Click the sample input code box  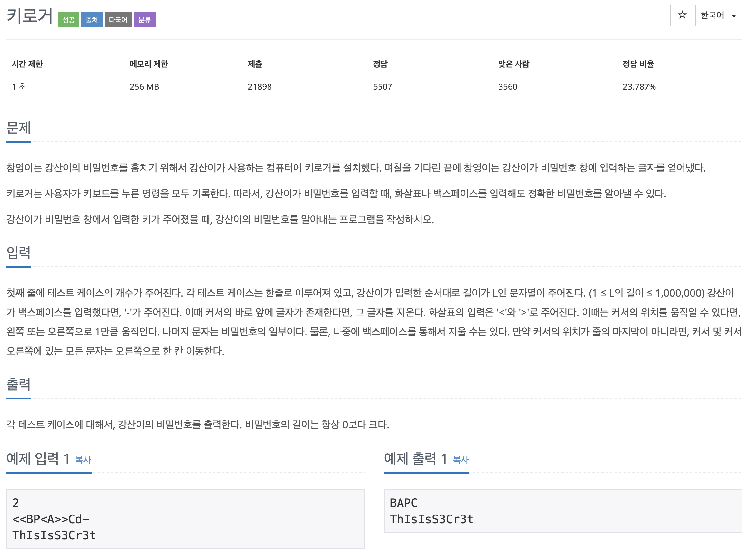185,519
